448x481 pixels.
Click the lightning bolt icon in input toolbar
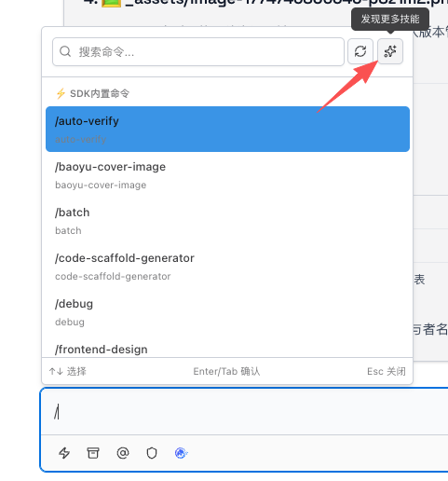point(64,453)
